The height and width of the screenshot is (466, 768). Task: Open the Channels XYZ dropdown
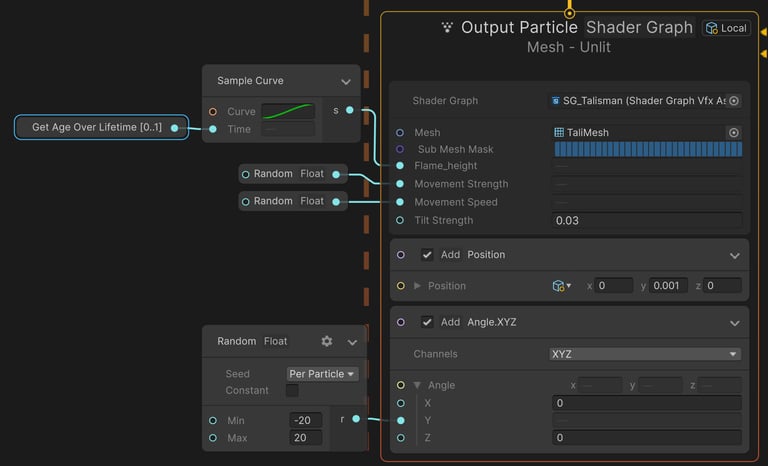[x=645, y=354]
